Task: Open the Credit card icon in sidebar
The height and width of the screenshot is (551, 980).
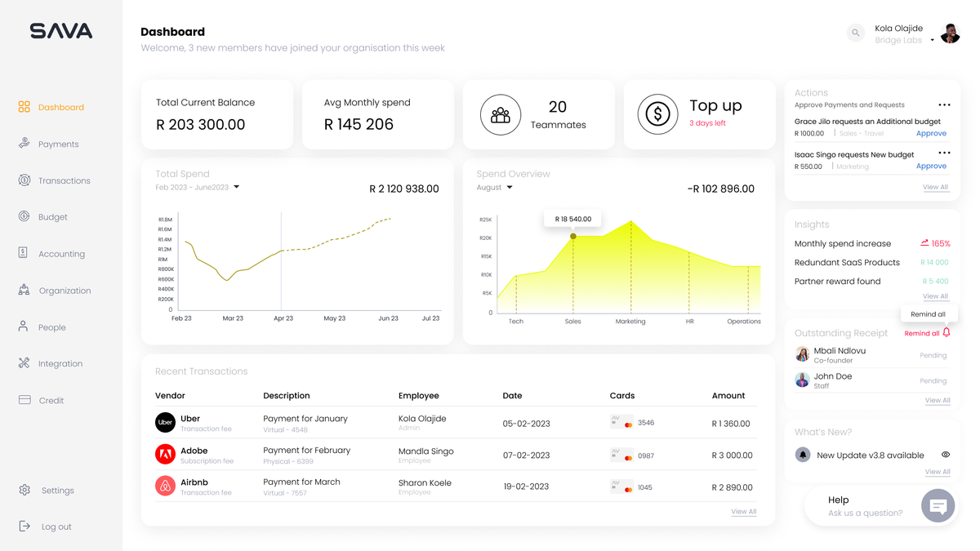Action: tap(24, 400)
